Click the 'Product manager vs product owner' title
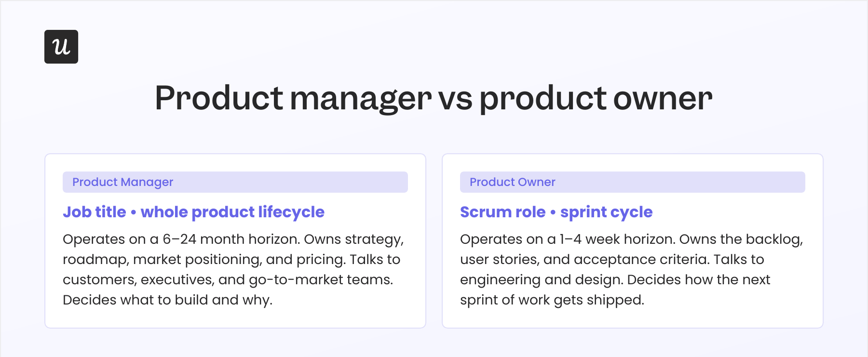This screenshot has width=868, height=357. pyautogui.click(x=434, y=99)
